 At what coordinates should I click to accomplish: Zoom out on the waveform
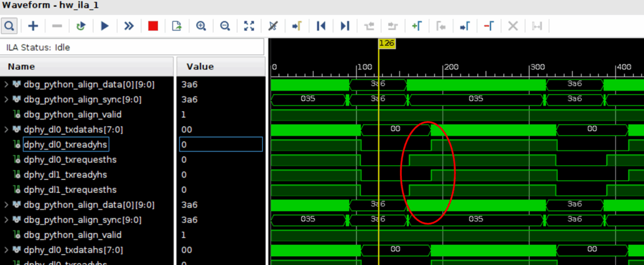pyautogui.click(x=225, y=26)
